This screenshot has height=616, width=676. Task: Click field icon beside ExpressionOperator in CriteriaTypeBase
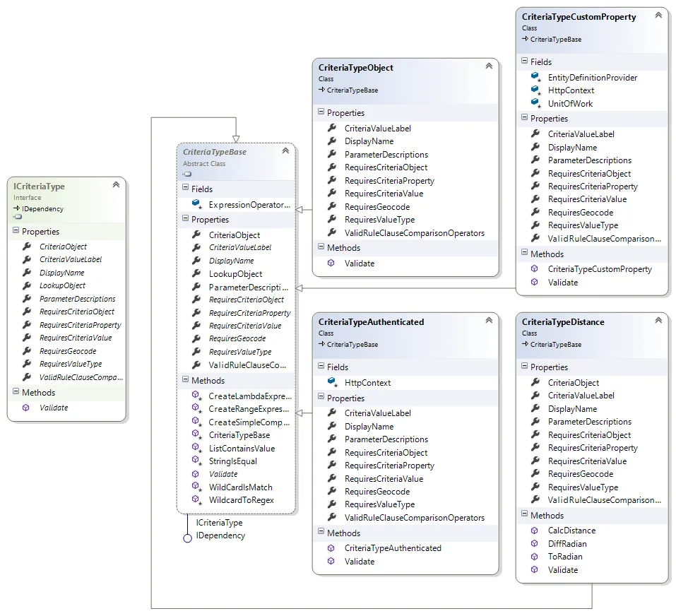click(x=196, y=204)
